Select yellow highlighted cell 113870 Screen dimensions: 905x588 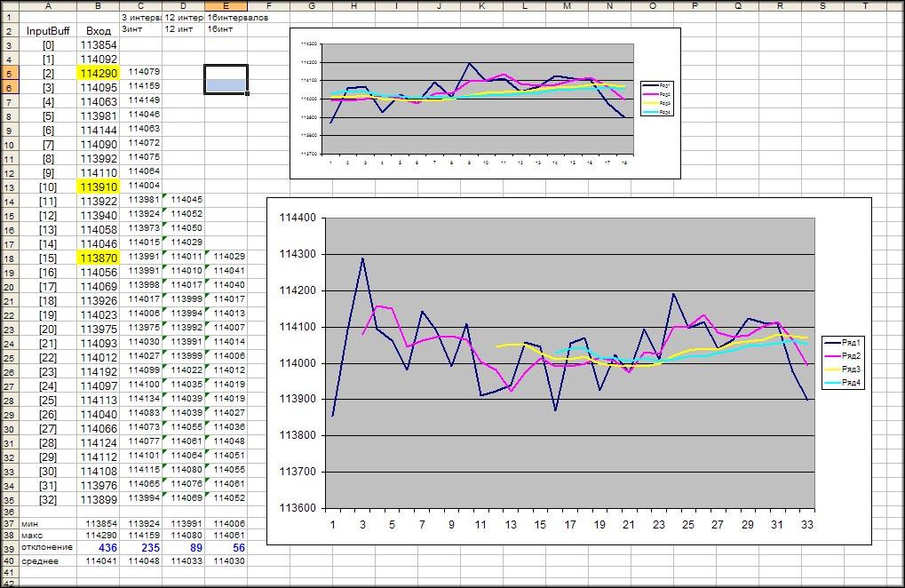coord(99,257)
